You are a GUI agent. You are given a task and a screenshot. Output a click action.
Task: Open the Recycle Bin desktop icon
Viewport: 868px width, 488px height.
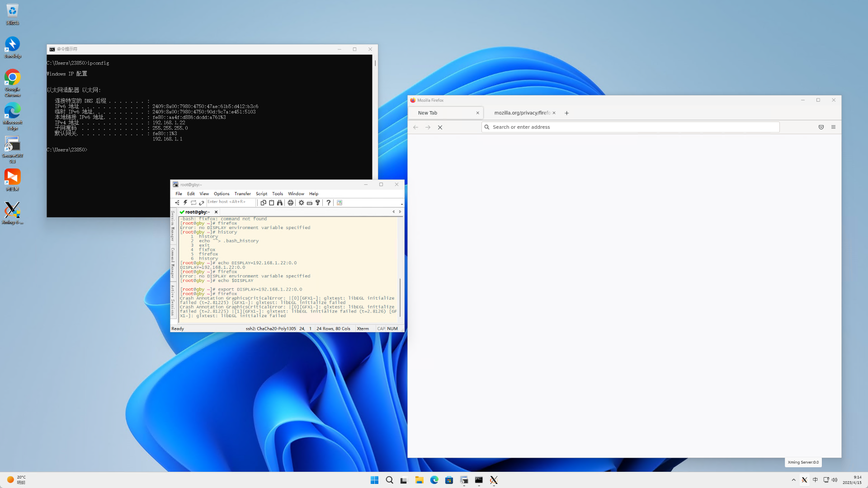pyautogui.click(x=12, y=14)
